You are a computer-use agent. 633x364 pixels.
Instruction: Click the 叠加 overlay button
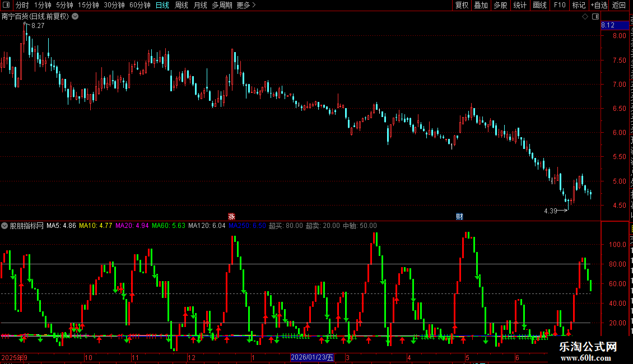[x=481, y=5]
